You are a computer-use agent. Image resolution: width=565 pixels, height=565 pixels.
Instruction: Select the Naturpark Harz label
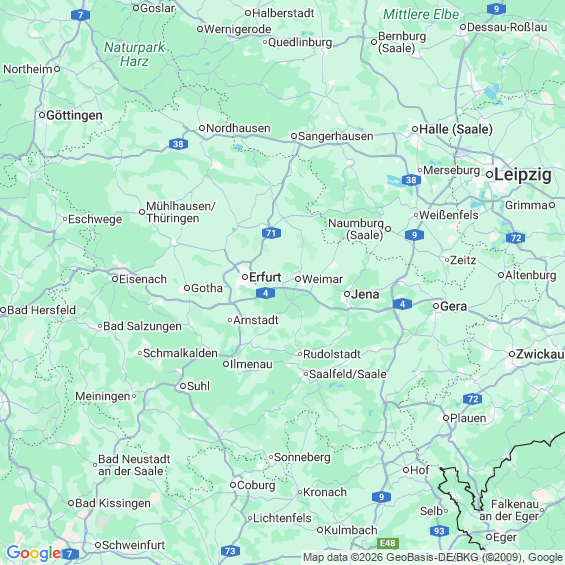click(x=134, y=54)
